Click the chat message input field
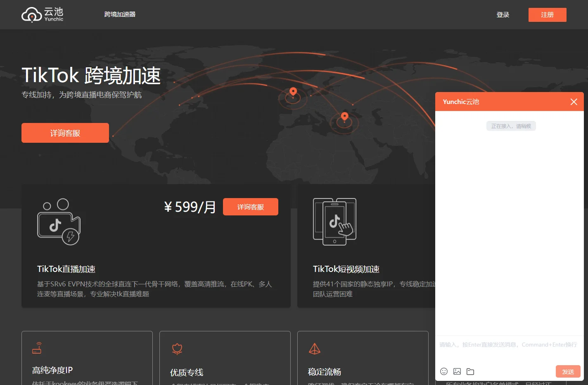Screen dimensions: 588x385 click(x=509, y=349)
